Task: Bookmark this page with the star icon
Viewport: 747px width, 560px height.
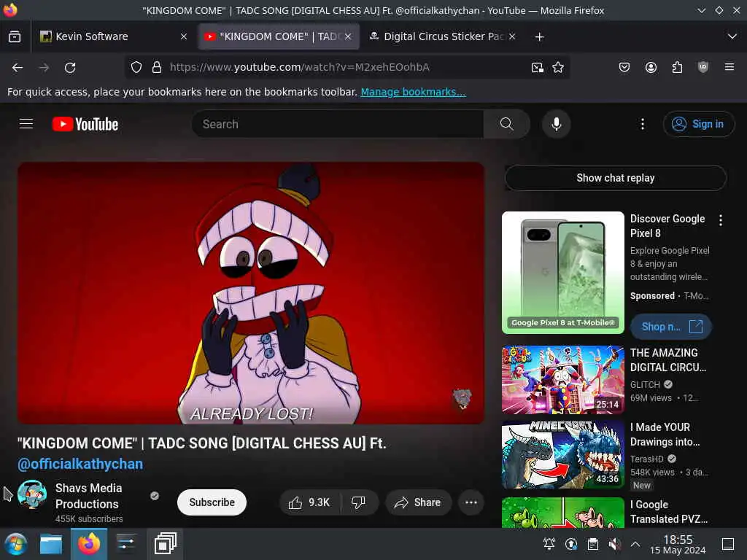Action: (558, 68)
